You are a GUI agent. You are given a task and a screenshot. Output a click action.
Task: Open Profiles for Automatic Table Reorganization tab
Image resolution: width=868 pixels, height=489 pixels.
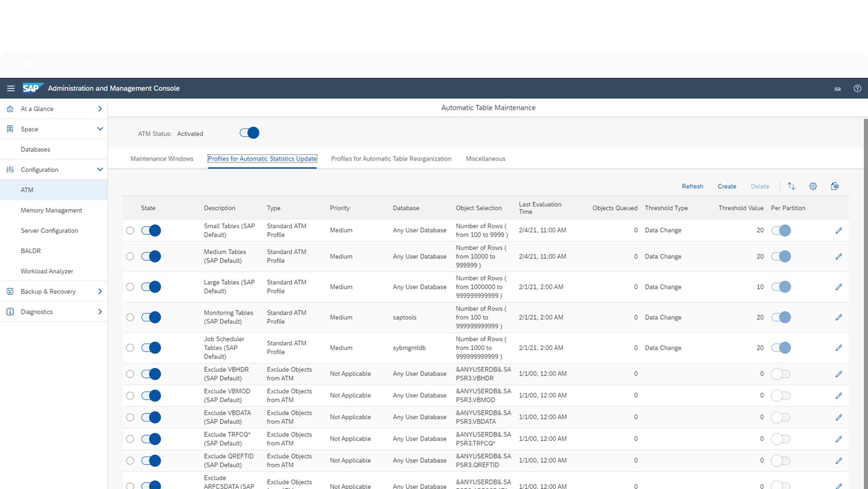pyautogui.click(x=391, y=159)
